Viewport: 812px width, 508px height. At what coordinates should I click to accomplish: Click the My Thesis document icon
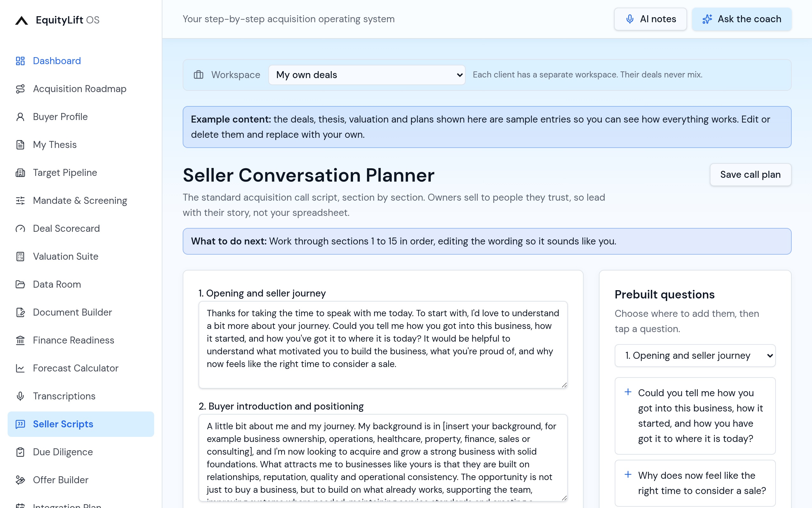coord(20,144)
